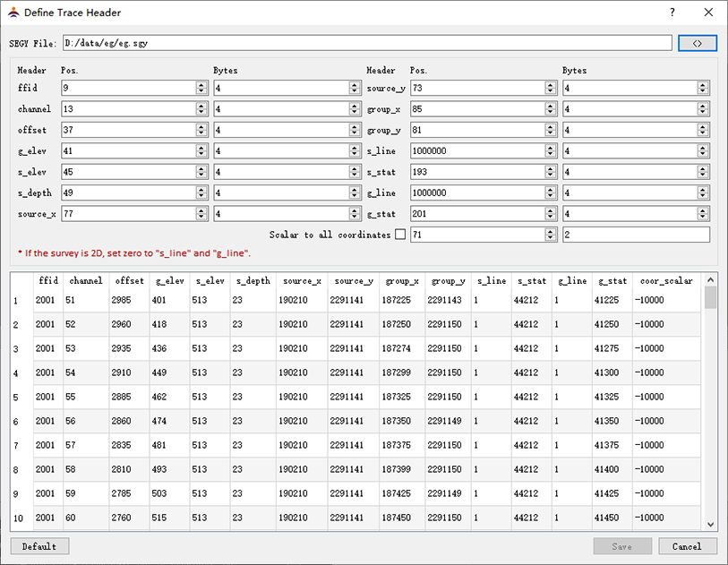Decrement the channel position spinner
Viewport: 728px width, 565px height.
pyautogui.click(x=201, y=112)
